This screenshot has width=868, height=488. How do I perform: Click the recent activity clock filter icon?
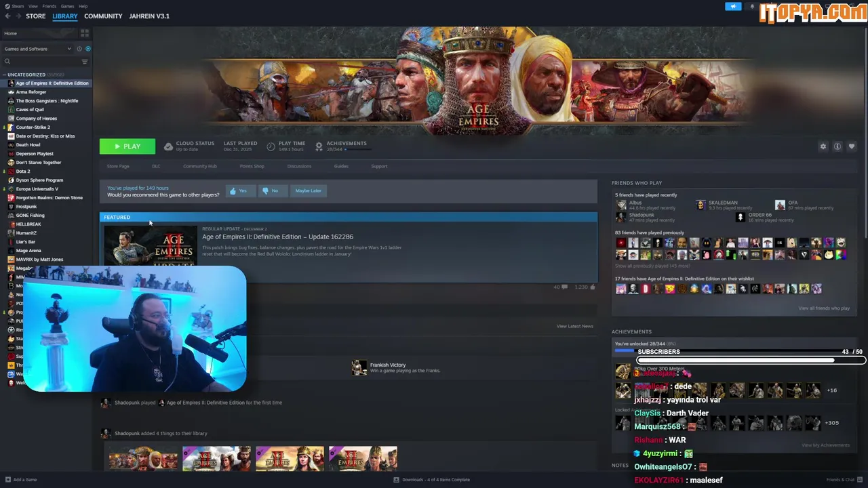pos(79,49)
